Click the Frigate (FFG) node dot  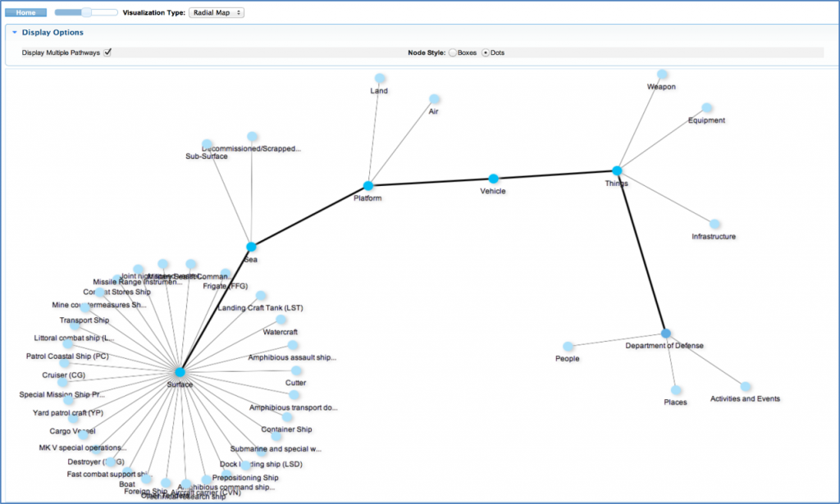[225, 273]
